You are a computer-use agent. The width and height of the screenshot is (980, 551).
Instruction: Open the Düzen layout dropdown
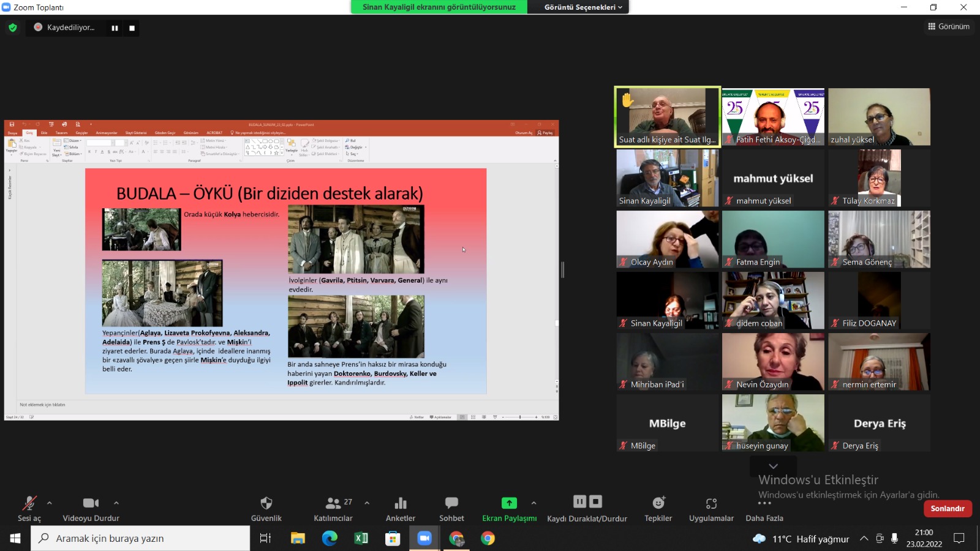pos(73,141)
